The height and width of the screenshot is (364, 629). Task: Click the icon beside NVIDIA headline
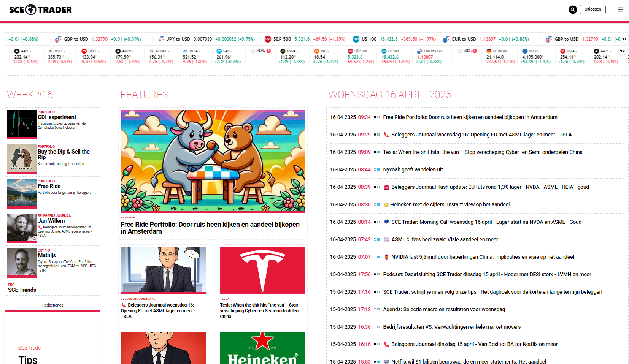pyautogui.click(x=386, y=257)
